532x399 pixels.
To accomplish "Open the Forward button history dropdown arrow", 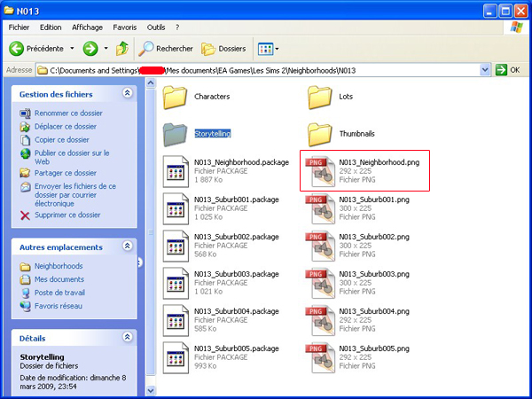I will pos(106,49).
